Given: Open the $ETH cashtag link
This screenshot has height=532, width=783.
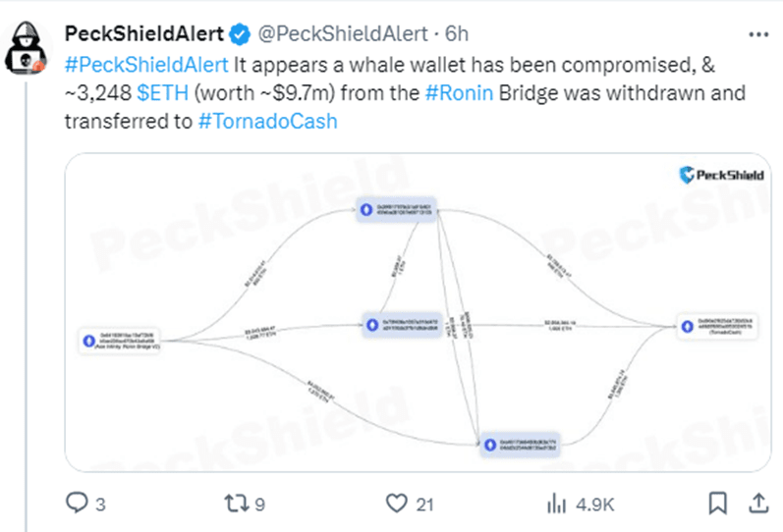Looking at the screenshot, I should point(158,93).
